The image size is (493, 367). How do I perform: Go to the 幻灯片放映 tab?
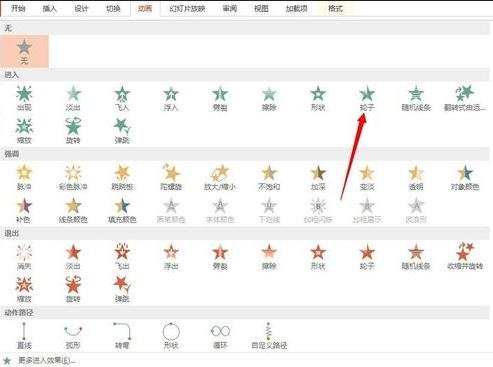(187, 9)
